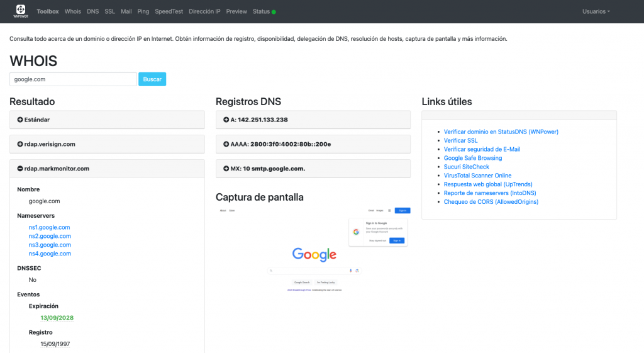Viewport: 644px width, 353px height.
Task: Click the expiration date 13/09/2028
Action: [x=57, y=318]
